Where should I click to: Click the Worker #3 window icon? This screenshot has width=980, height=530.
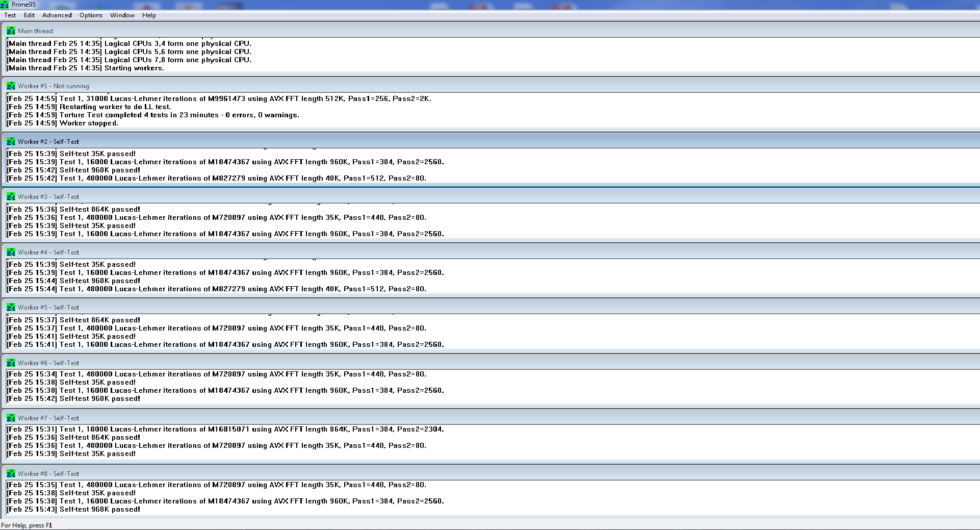pos(11,197)
